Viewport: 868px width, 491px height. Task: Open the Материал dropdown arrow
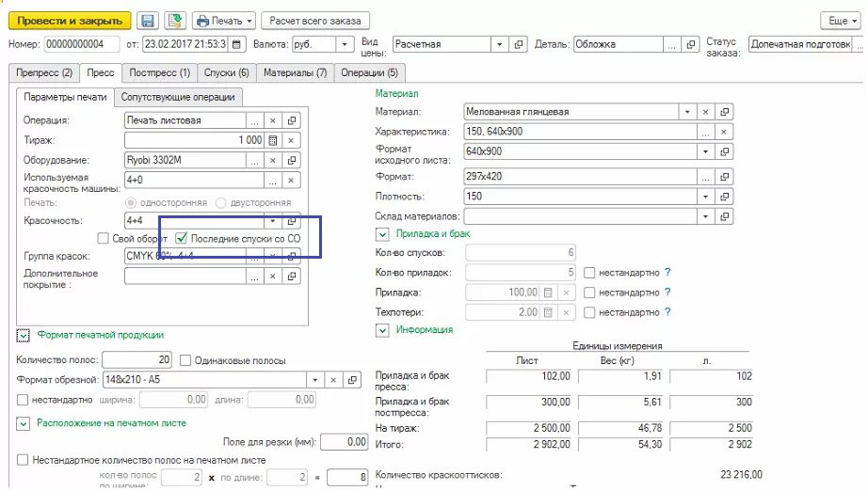pyautogui.click(x=687, y=112)
